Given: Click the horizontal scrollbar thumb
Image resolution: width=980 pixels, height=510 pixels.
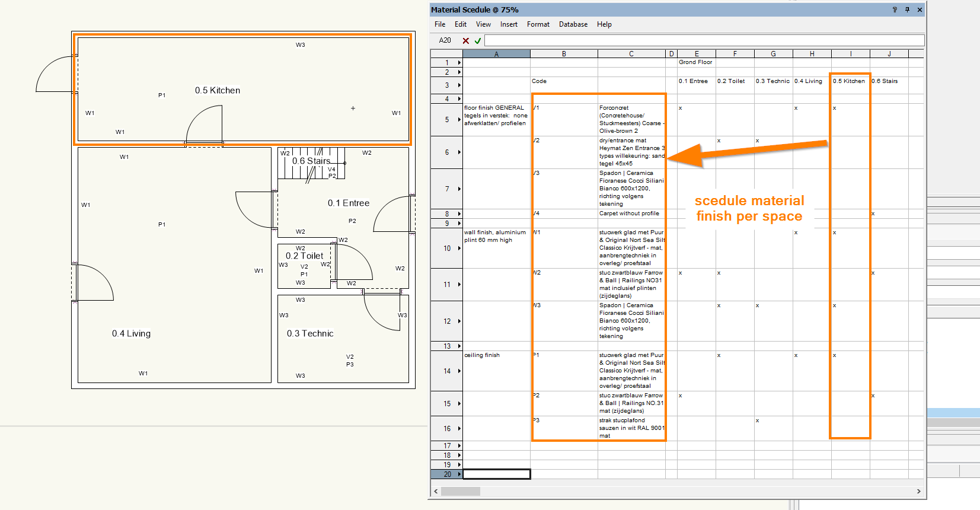Looking at the screenshot, I should point(461,491).
